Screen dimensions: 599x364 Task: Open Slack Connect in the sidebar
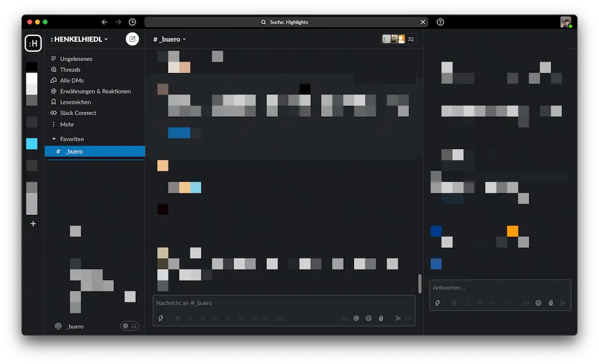(78, 113)
